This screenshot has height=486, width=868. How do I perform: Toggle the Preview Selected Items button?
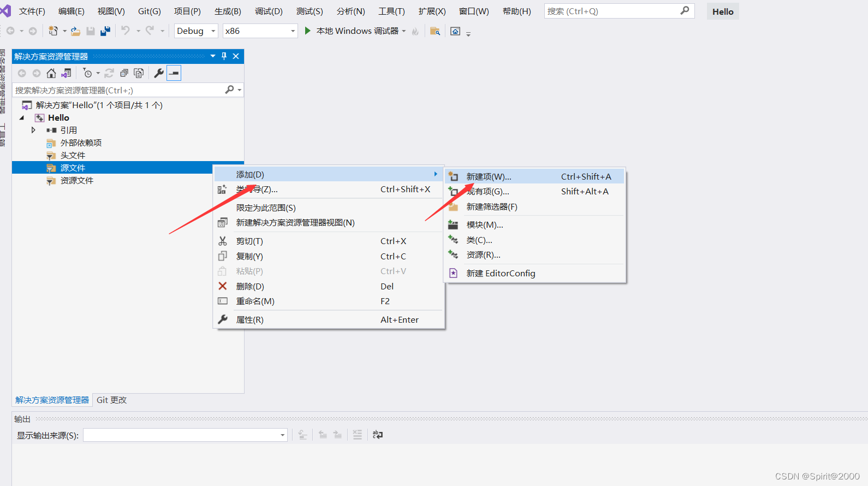(x=174, y=73)
